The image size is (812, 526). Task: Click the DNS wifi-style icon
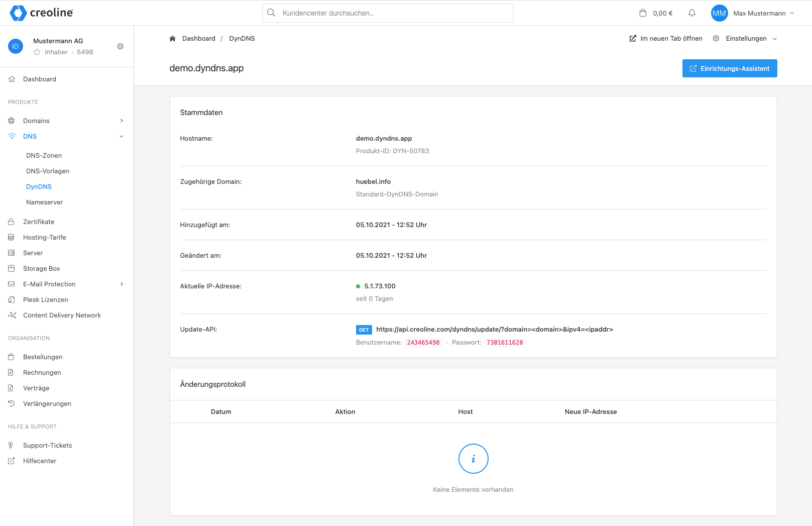coord(12,137)
